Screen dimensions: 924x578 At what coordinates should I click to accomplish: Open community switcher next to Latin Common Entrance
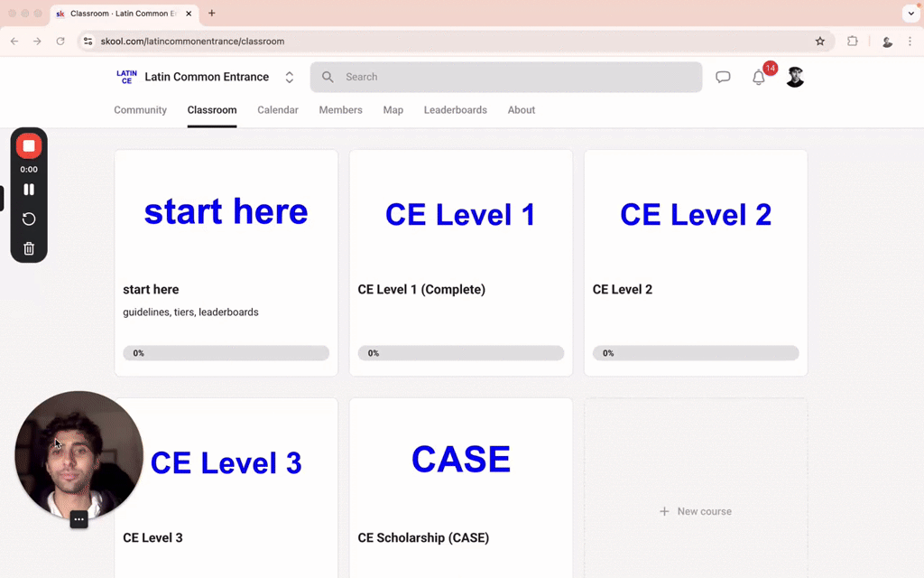pos(290,78)
